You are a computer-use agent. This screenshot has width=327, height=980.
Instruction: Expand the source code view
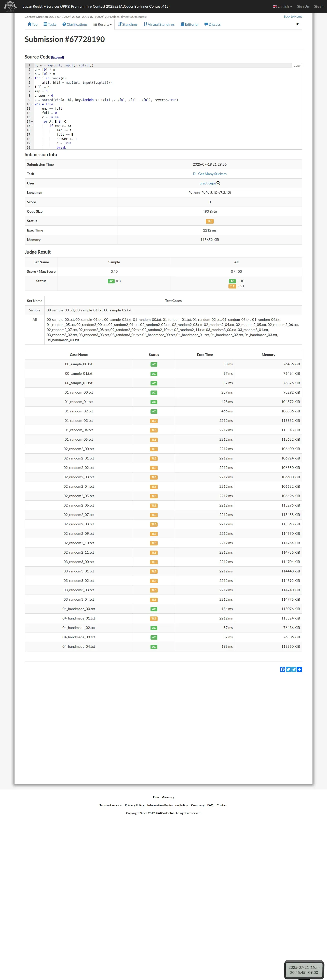(58, 57)
